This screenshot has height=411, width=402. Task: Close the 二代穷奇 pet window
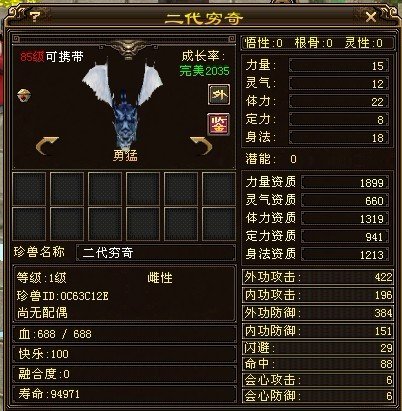371,17
